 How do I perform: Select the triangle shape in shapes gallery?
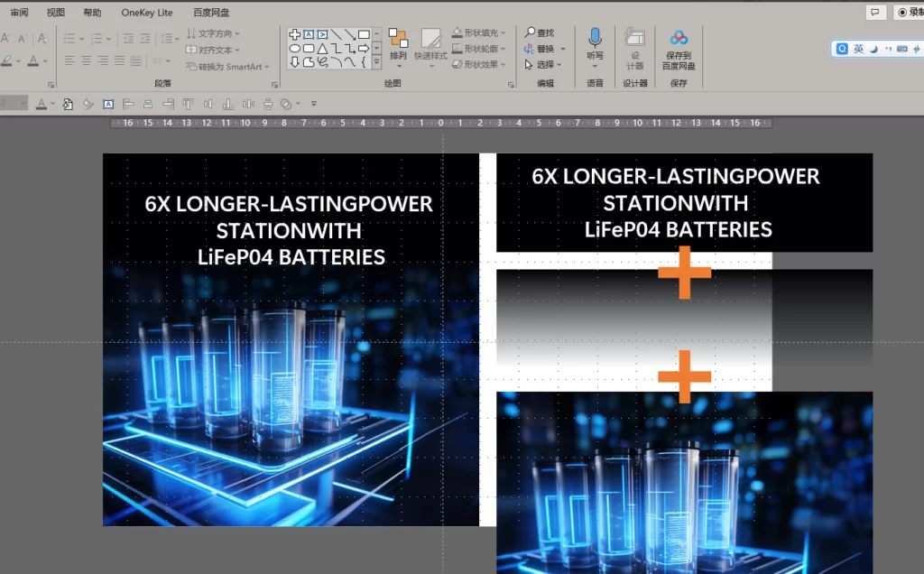pos(322,49)
